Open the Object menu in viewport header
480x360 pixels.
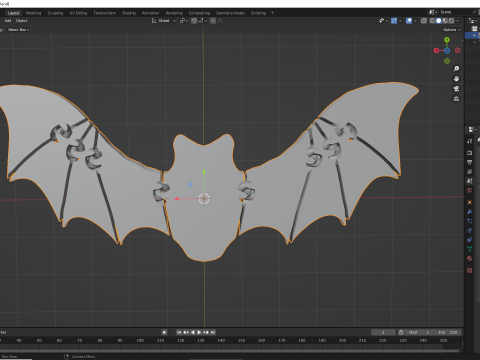[21, 21]
